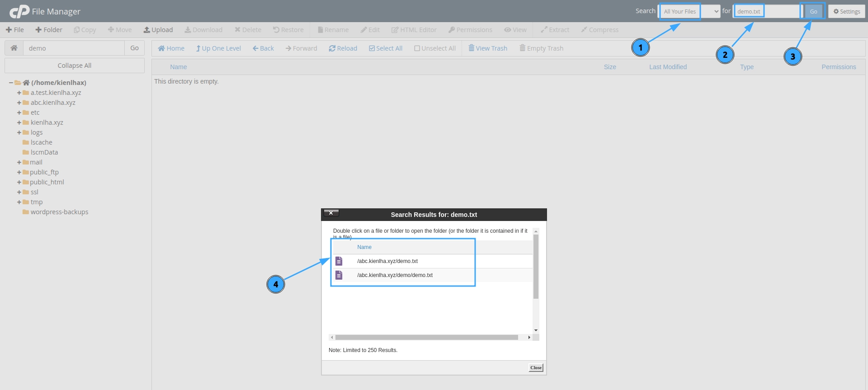Click the Reload icon in navigation bar

click(x=332, y=48)
